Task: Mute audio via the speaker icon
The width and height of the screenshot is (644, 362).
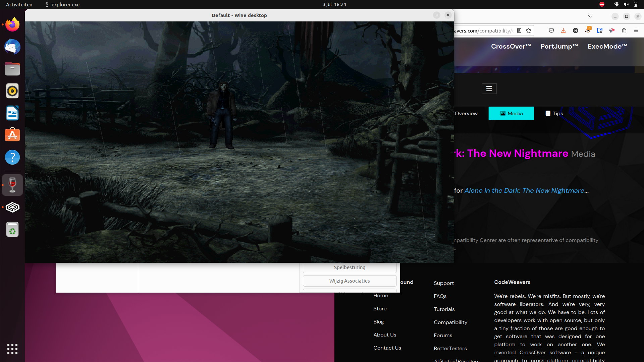Action: [626, 4]
